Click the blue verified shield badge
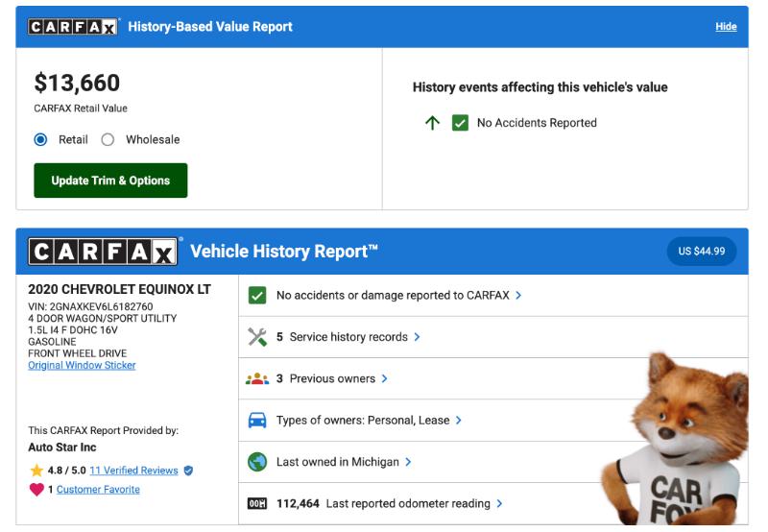Viewport: 768px width, 532px height. (x=188, y=471)
